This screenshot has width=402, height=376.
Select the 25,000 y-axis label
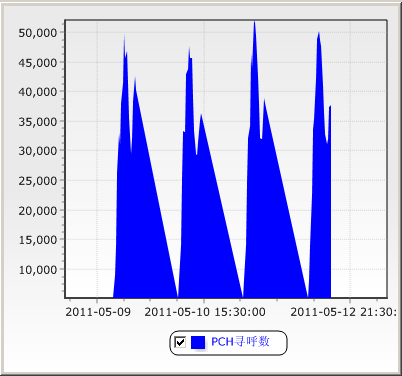pos(38,181)
